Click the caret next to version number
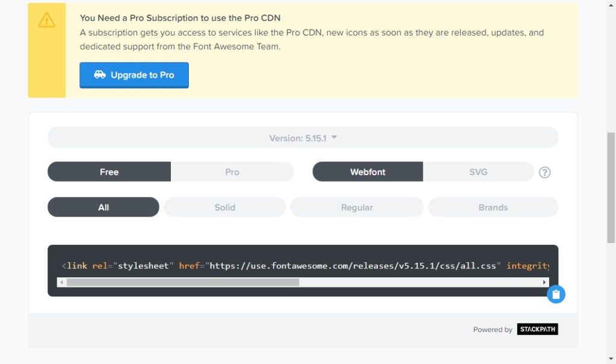The height and width of the screenshot is (364, 616). 334,137
